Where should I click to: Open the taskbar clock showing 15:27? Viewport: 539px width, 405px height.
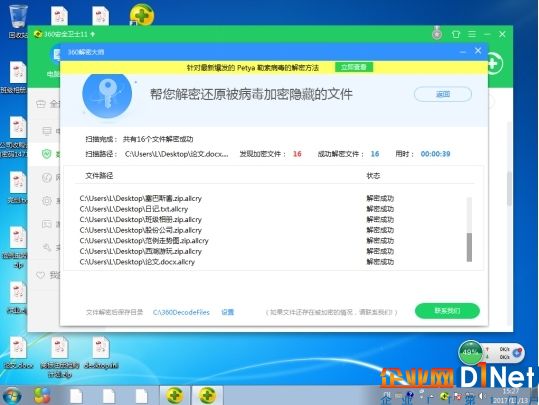[x=510, y=396]
